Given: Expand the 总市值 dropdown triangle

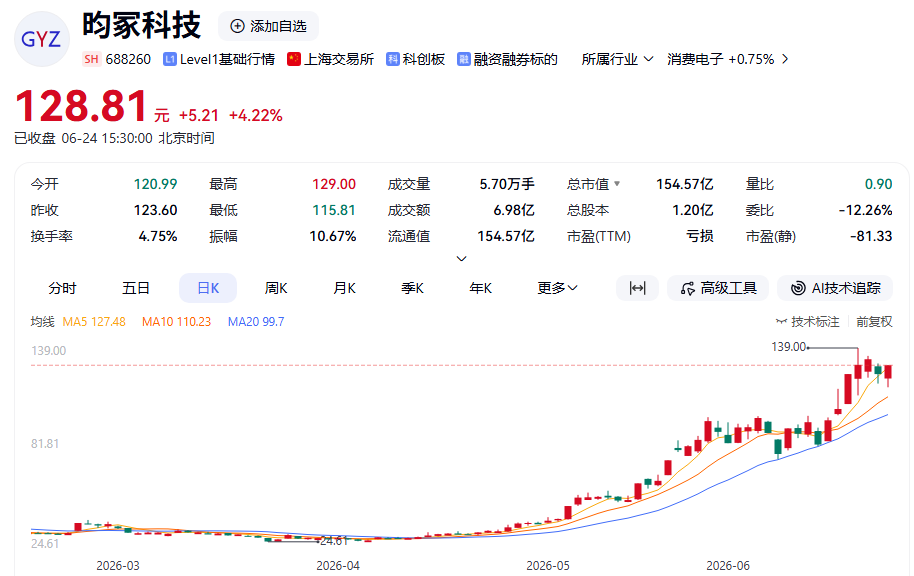Looking at the screenshot, I should click(617, 184).
